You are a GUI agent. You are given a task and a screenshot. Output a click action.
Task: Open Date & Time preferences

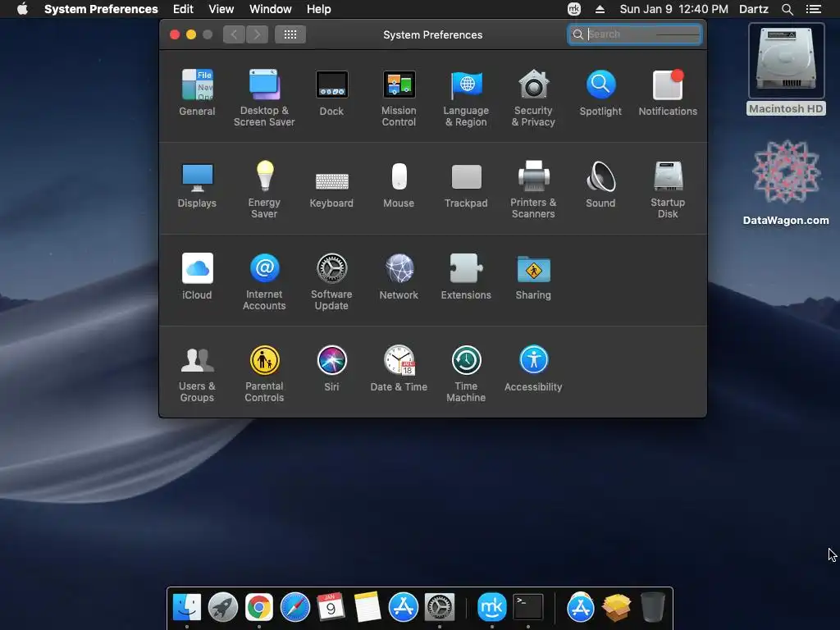(x=399, y=368)
